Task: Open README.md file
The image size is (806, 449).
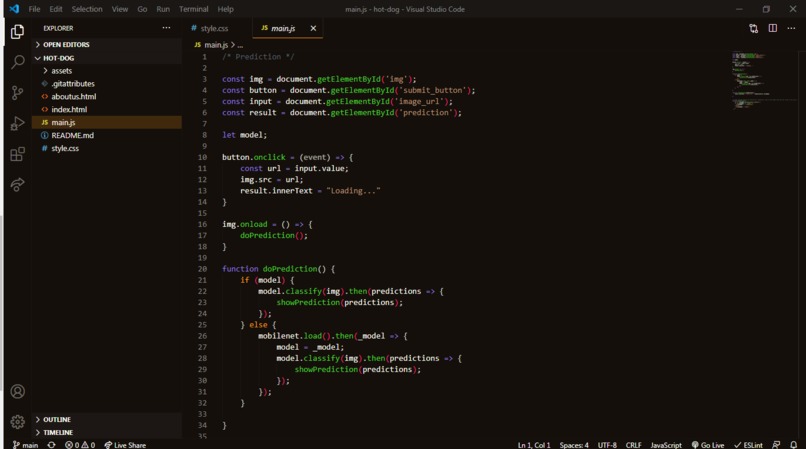Action: 106,135
